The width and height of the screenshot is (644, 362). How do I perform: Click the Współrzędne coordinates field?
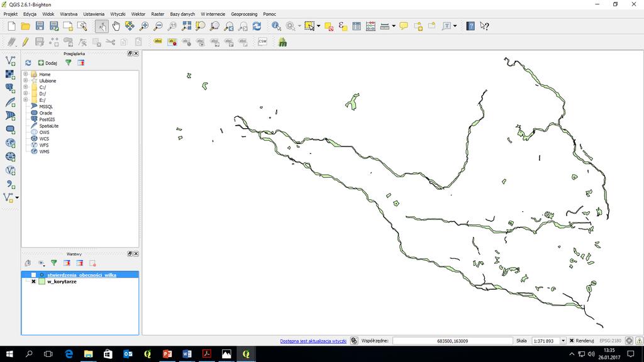tap(453, 341)
